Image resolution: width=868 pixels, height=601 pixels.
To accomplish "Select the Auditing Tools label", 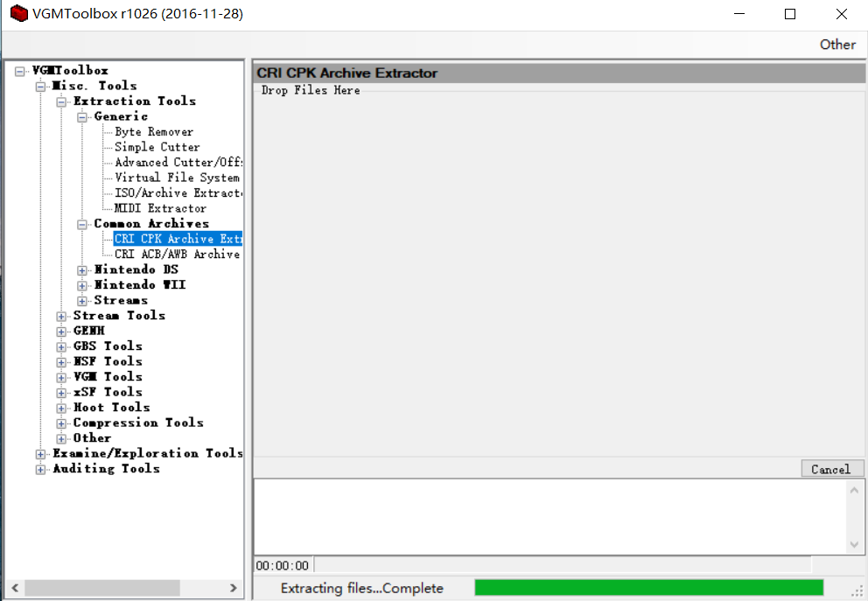I will (x=106, y=469).
